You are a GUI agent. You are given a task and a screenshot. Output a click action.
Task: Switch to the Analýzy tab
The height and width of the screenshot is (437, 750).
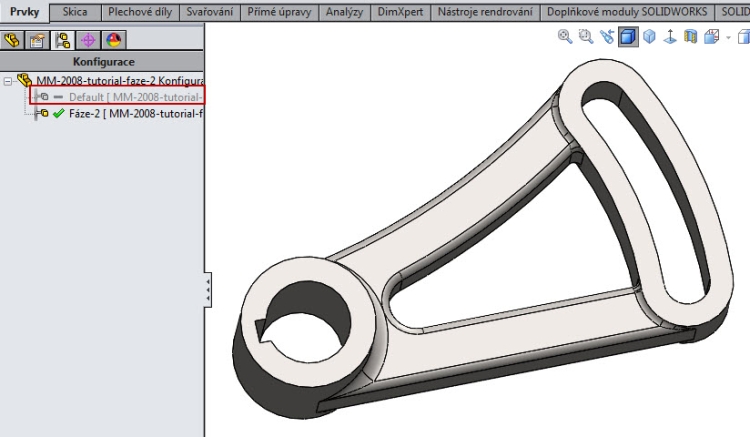[344, 12]
